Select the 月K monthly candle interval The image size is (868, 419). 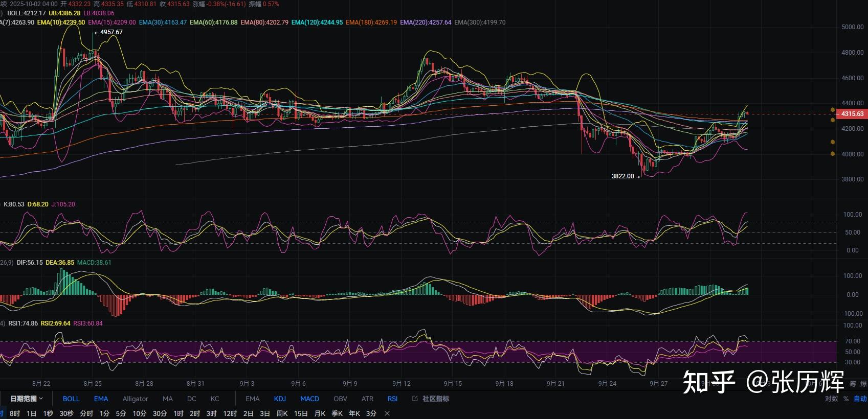[320, 413]
